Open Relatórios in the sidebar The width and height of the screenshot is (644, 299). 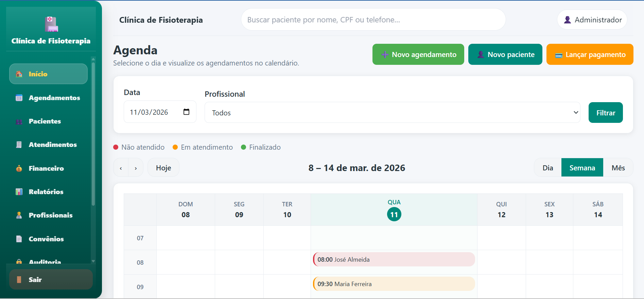tap(48, 192)
